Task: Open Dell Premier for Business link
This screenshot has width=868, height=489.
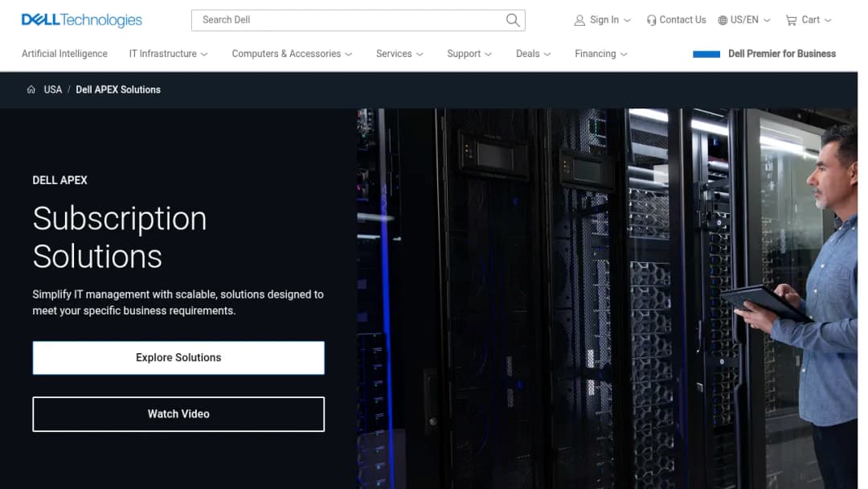Action: click(782, 54)
